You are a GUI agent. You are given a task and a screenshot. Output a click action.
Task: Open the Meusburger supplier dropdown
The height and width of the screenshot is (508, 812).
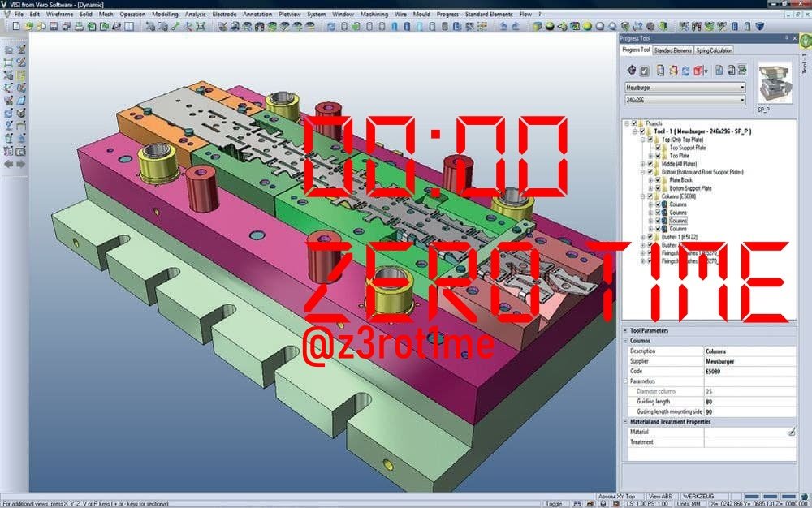[685, 88]
